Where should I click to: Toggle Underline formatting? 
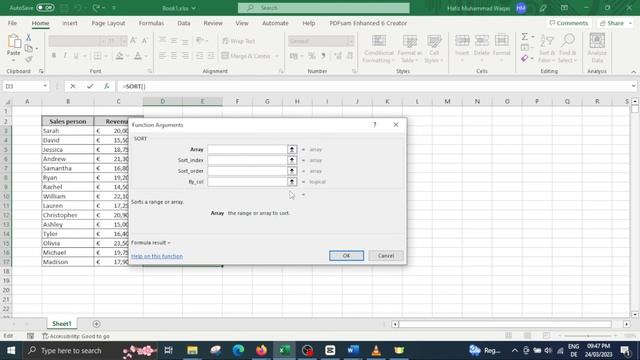(76, 56)
